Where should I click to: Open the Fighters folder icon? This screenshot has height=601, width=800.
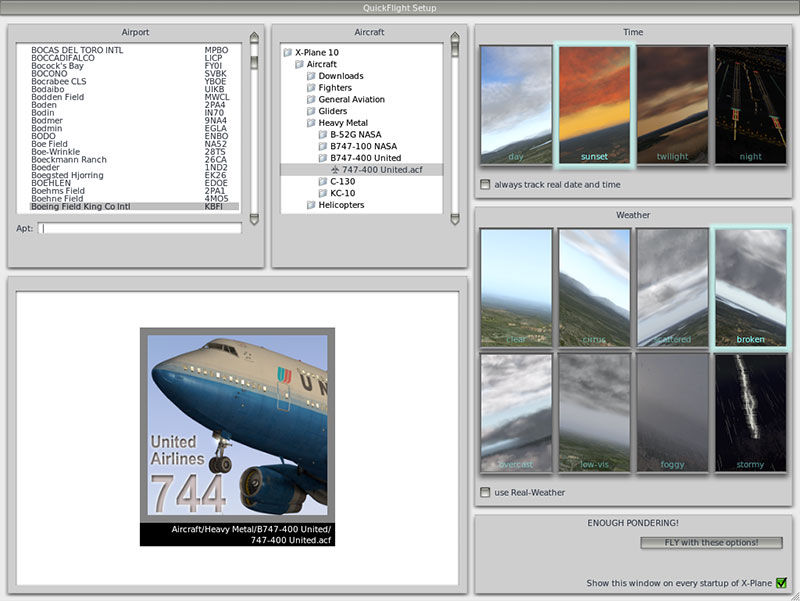311,88
